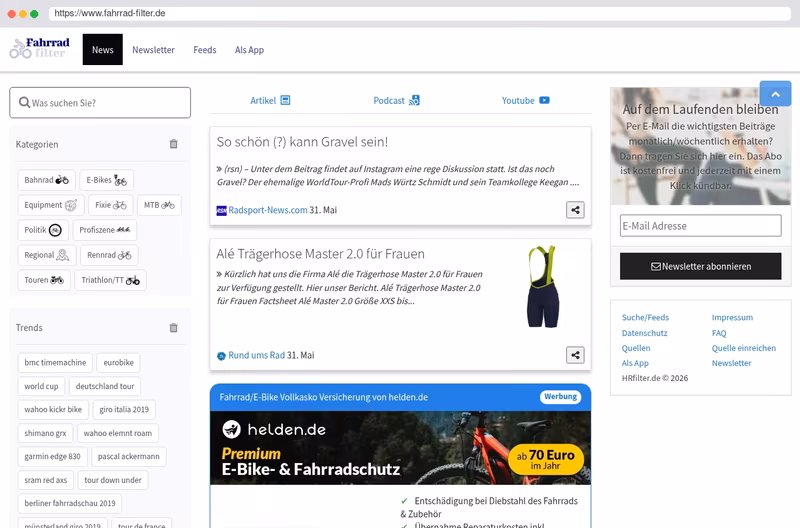The height and width of the screenshot is (528, 800).
Task: Select the 'world cup' trend tag
Action: tap(41, 386)
